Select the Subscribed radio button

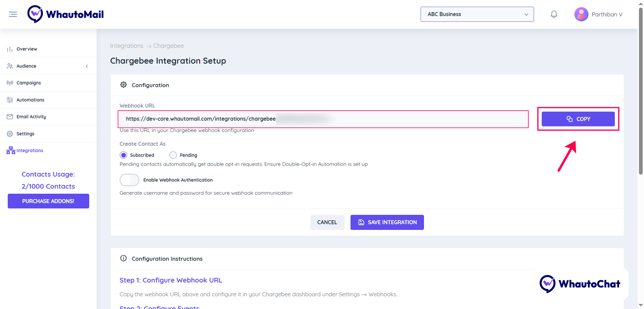(123, 155)
